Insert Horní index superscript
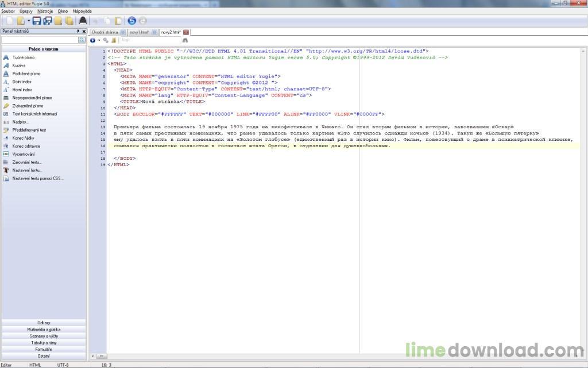 click(x=22, y=90)
